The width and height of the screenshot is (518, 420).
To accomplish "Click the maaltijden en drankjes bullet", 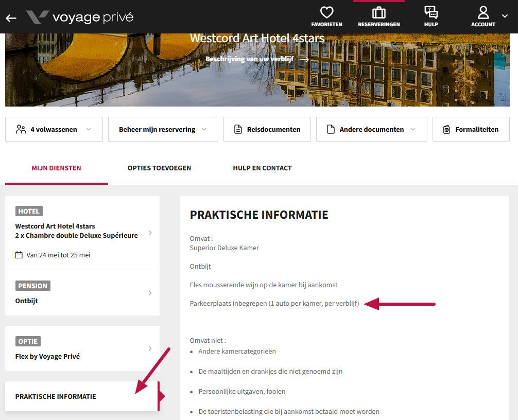I will [x=270, y=372].
